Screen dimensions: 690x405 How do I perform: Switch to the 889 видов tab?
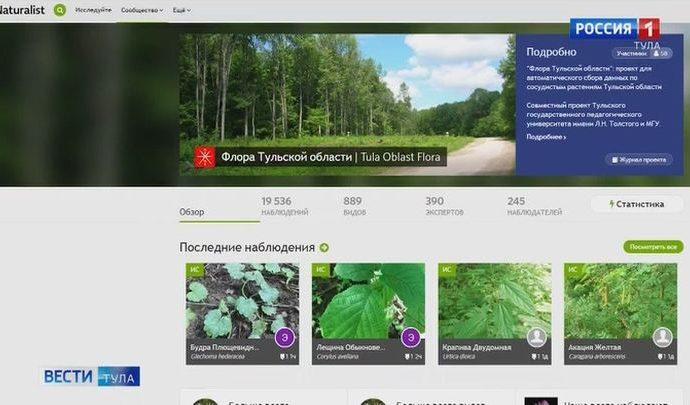point(355,206)
